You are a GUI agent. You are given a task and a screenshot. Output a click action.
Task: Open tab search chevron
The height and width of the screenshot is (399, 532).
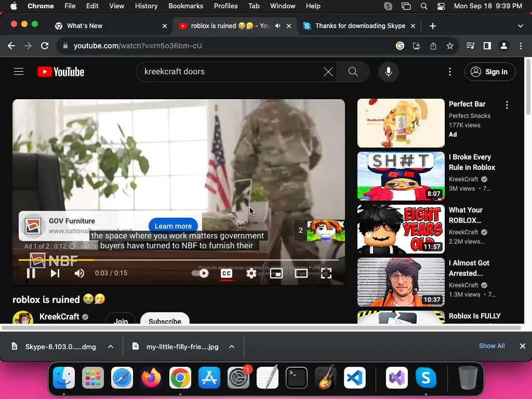tap(521, 26)
